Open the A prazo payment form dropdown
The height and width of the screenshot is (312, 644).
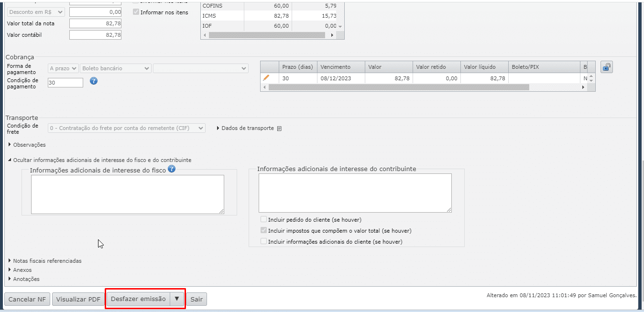coord(63,68)
